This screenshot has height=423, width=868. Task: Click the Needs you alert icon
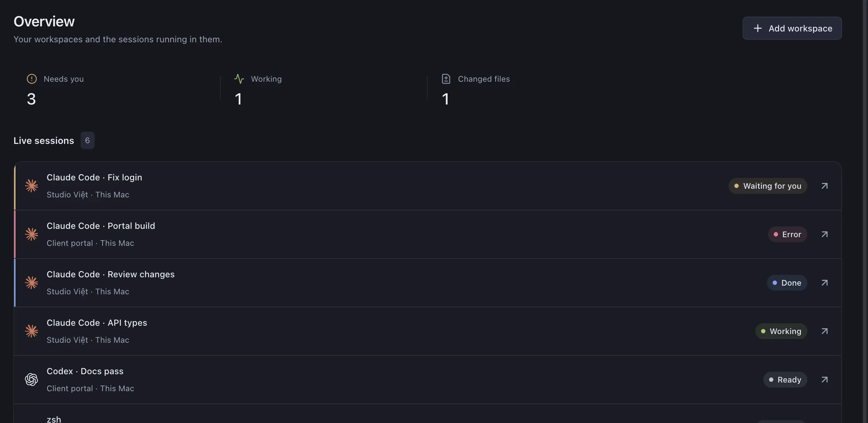(x=32, y=79)
